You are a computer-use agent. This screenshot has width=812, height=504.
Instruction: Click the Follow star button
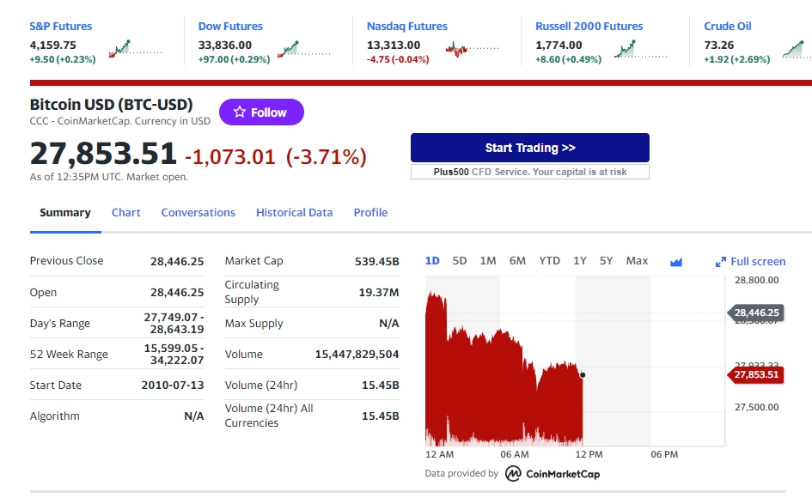(x=261, y=112)
